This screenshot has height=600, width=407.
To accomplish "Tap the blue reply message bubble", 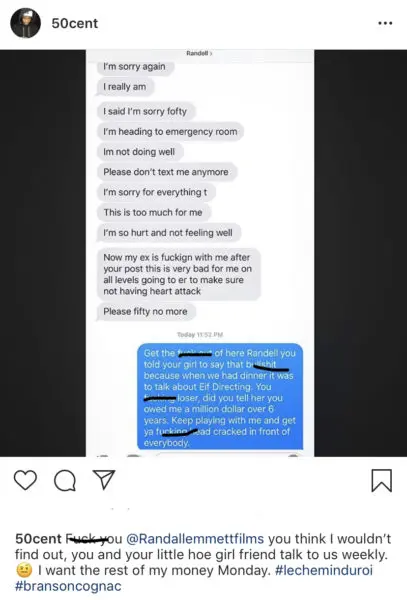I will coord(220,397).
